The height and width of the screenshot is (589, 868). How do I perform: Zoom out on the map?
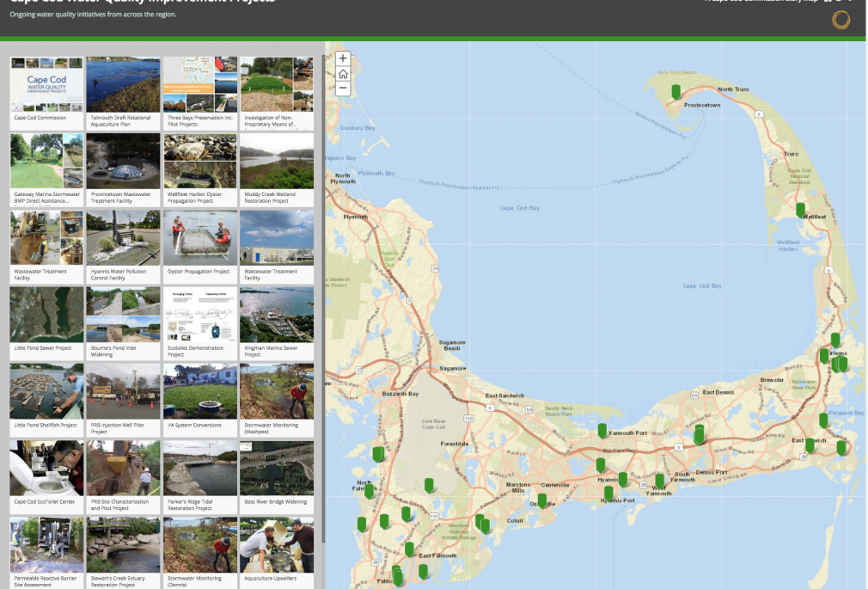click(343, 89)
